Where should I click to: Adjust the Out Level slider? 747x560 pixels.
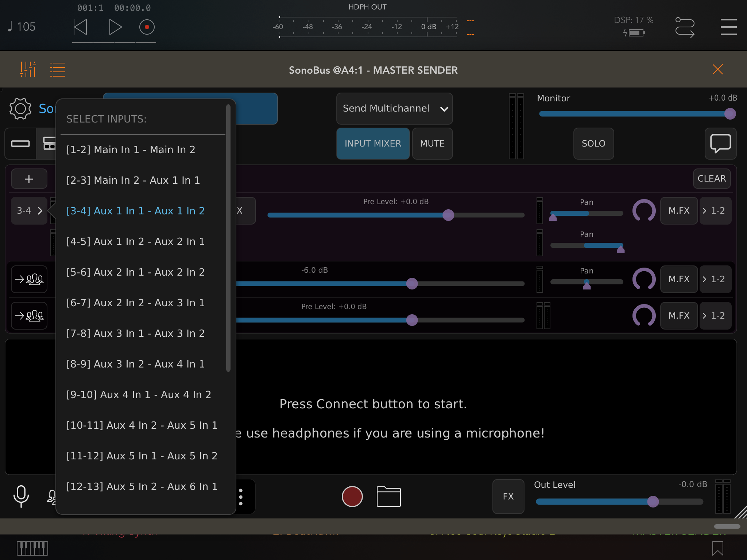pos(619,502)
